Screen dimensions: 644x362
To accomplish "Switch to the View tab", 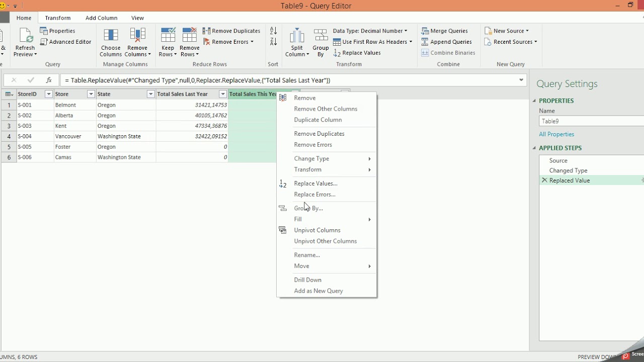I will coord(137,18).
